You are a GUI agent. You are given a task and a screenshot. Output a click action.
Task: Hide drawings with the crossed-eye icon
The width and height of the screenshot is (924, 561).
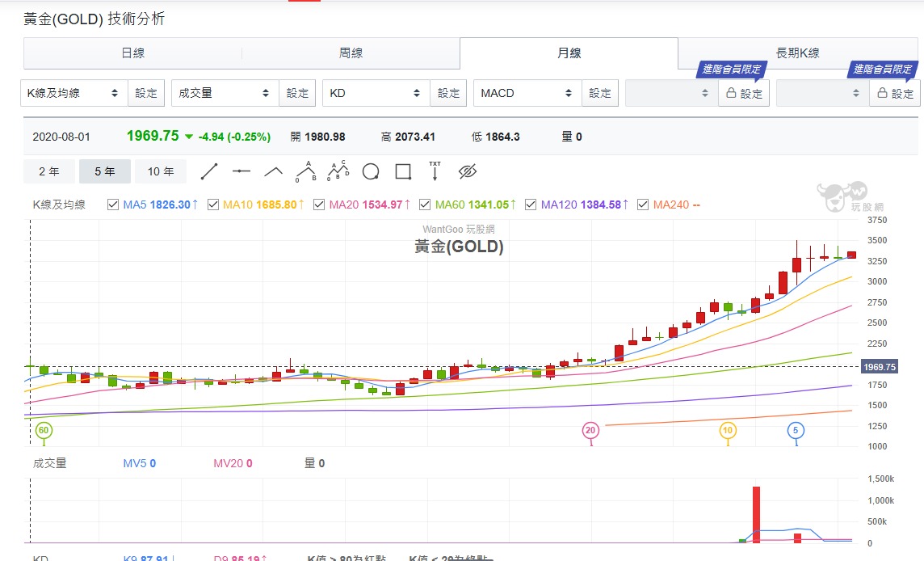[468, 171]
